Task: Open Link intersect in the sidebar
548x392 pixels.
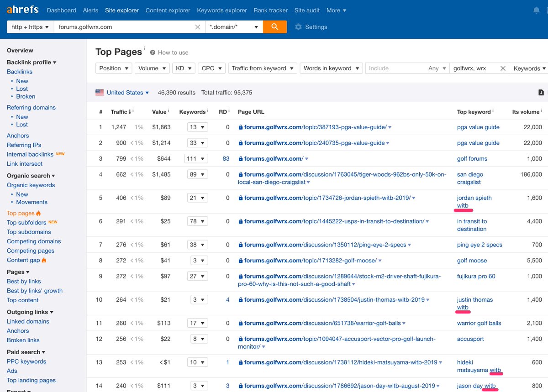Action: pos(25,164)
